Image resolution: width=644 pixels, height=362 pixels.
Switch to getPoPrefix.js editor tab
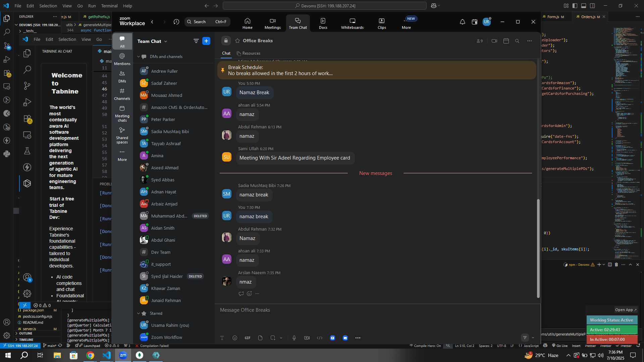pos(97,17)
